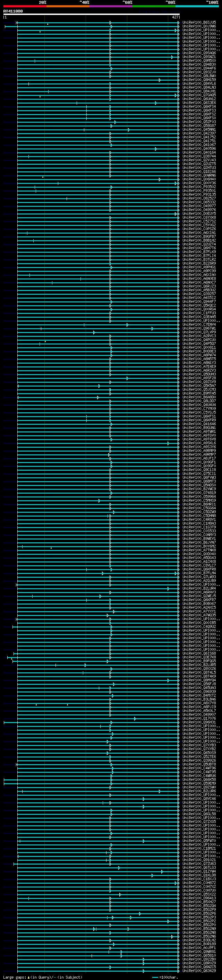Open the UniRef100_P93502 hit
The width and height of the screenshot is (222, 980).
[199, 187]
